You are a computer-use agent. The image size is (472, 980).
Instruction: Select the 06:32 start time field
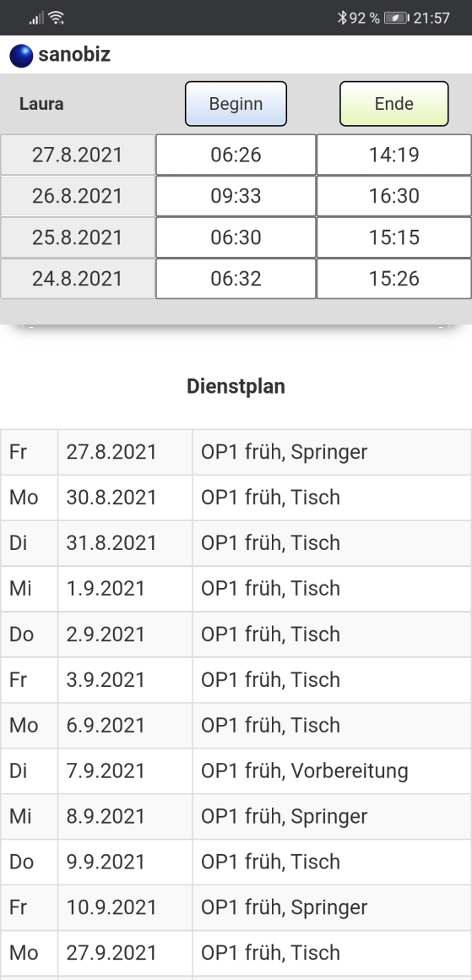click(x=236, y=279)
